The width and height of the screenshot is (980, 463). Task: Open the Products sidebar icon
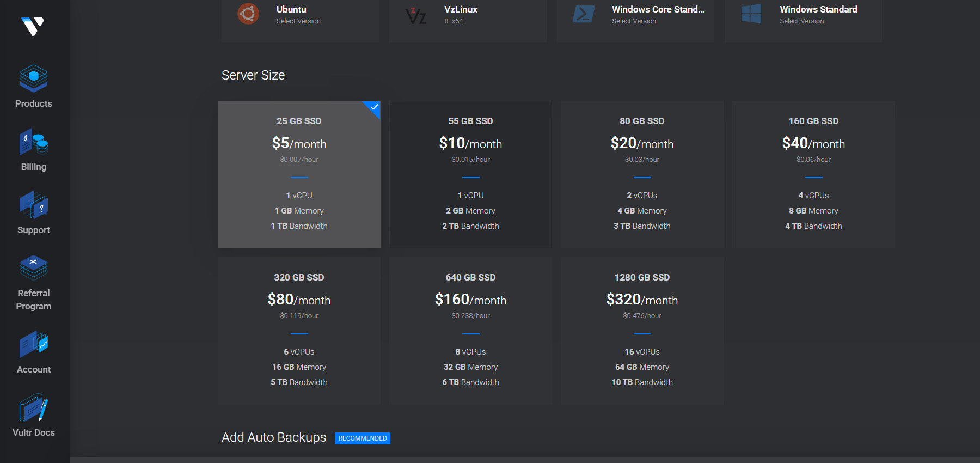click(34, 79)
